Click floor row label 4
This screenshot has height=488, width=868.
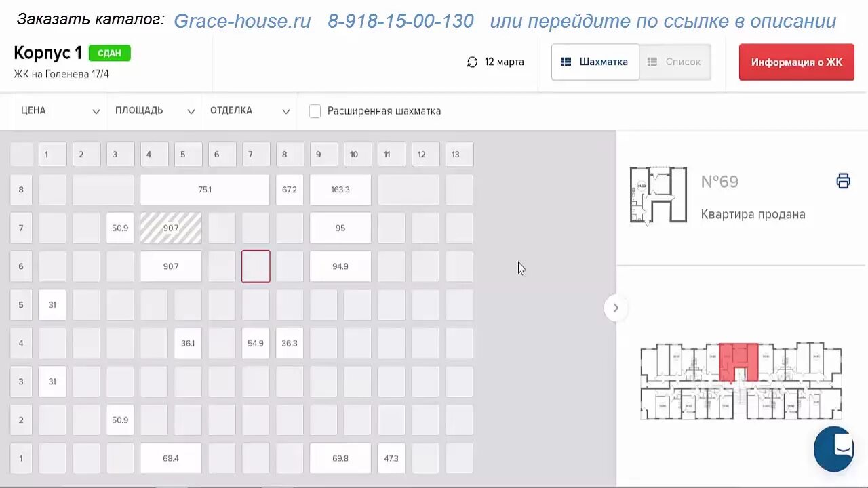click(x=21, y=343)
